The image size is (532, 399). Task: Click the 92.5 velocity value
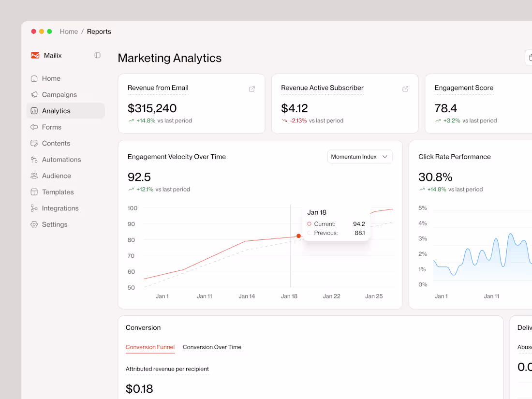139,177
